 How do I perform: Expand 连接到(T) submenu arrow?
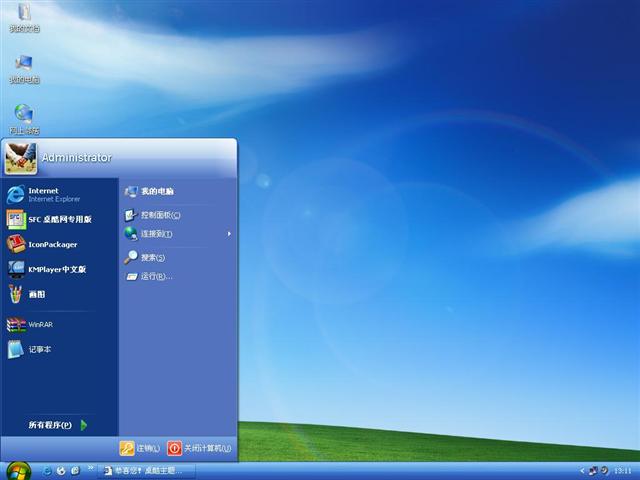pyautogui.click(x=229, y=234)
